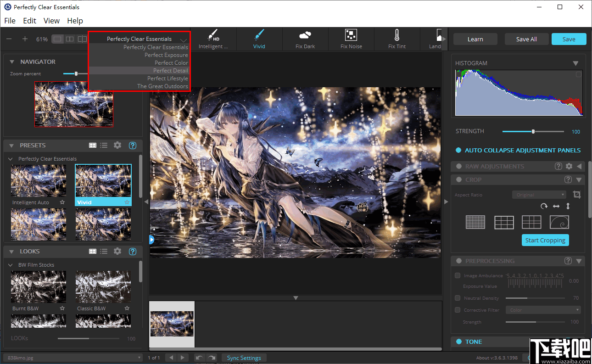Open Presets help icon
The image size is (592, 364).
pos(133,145)
